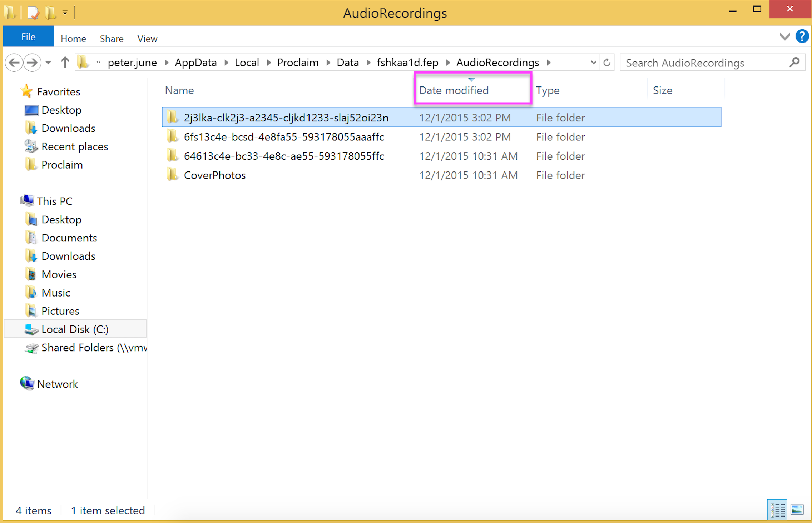This screenshot has height=523, width=812.
Task: Click the New folder quick access icon
Action: 50,13
